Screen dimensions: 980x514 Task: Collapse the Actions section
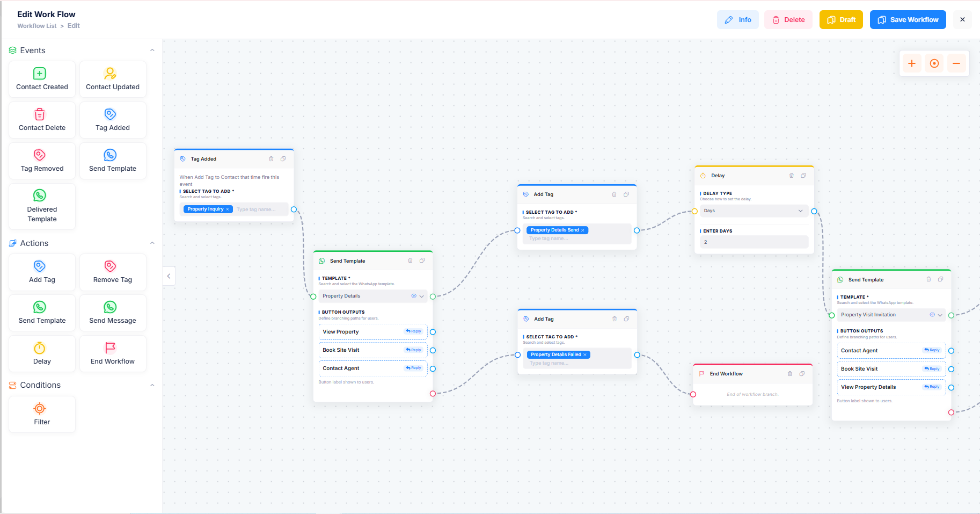point(152,243)
